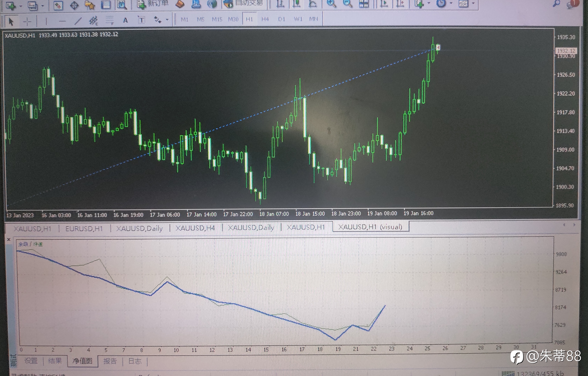Switch chart to bar chart style

click(280, 4)
